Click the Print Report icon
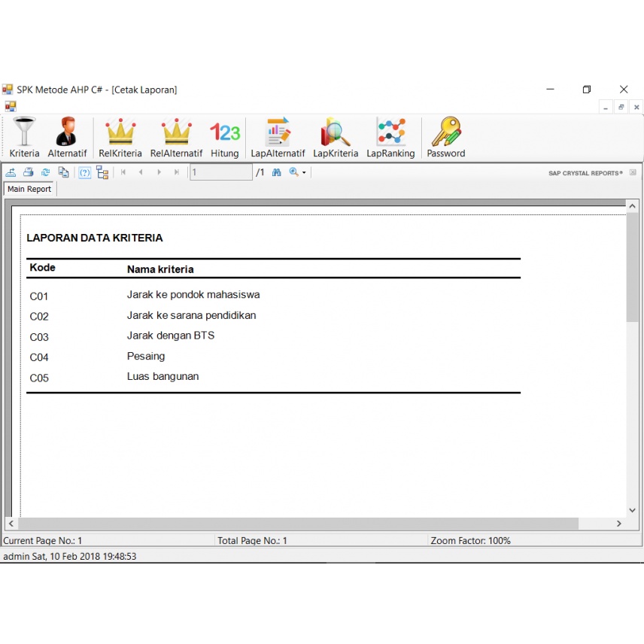The image size is (644, 644). 29,172
